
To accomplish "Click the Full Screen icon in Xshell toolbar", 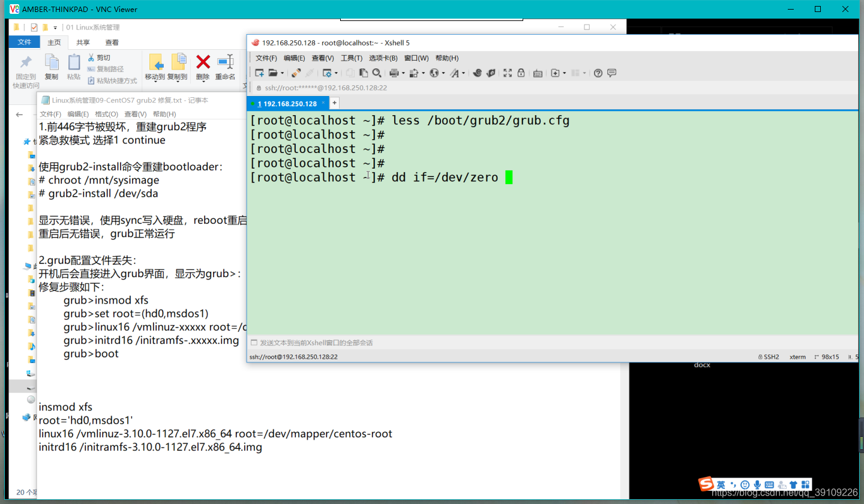I will pos(507,73).
